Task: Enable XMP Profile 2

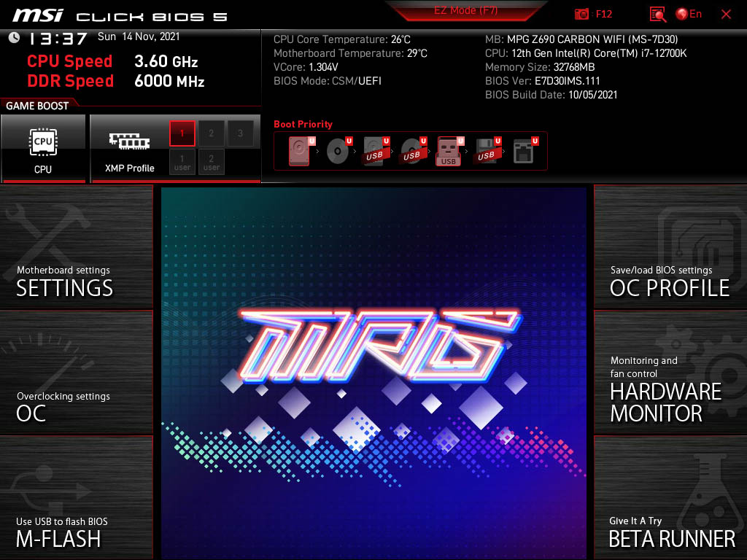Action: (x=212, y=133)
